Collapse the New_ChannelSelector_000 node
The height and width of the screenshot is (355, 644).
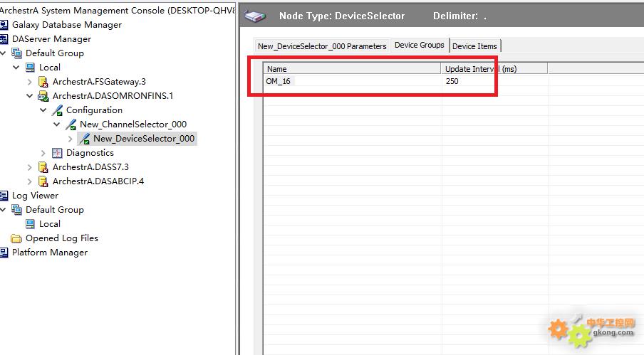point(57,124)
